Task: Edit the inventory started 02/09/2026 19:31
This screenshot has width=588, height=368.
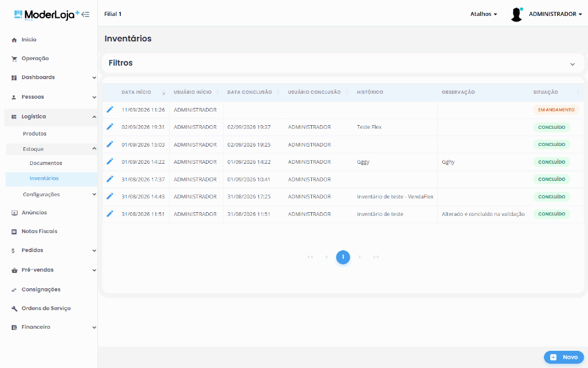Action: click(x=110, y=126)
